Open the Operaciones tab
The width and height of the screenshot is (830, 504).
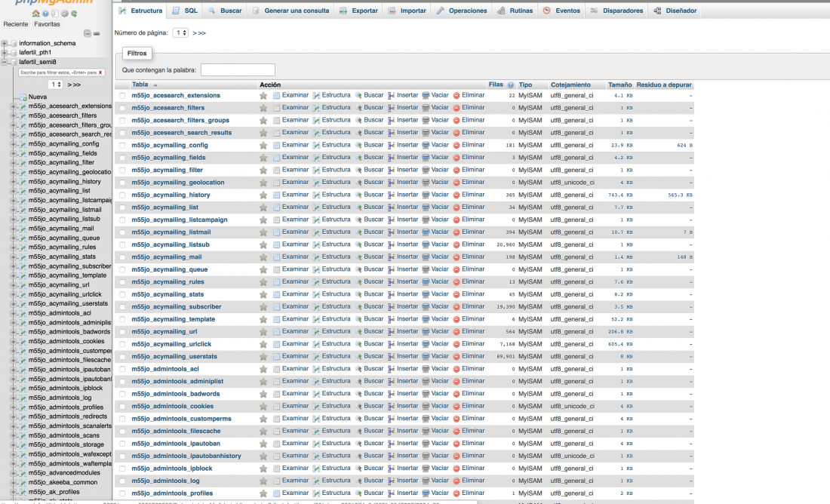pyautogui.click(x=462, y=11)
